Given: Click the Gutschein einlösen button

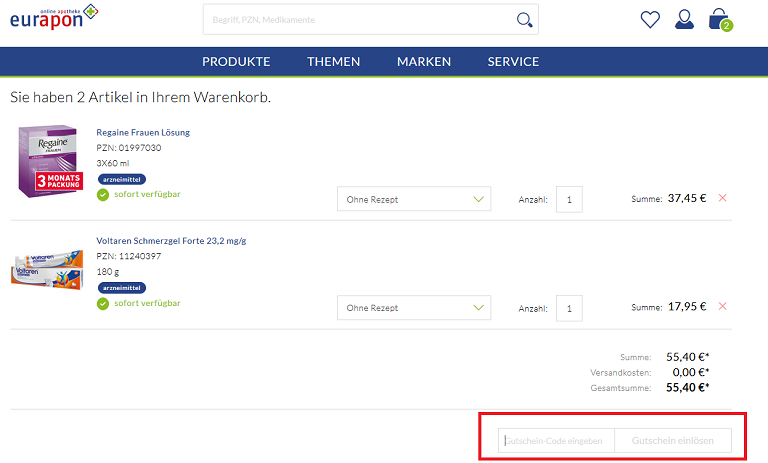Looking at the screenshot, I should click(673, 440).
